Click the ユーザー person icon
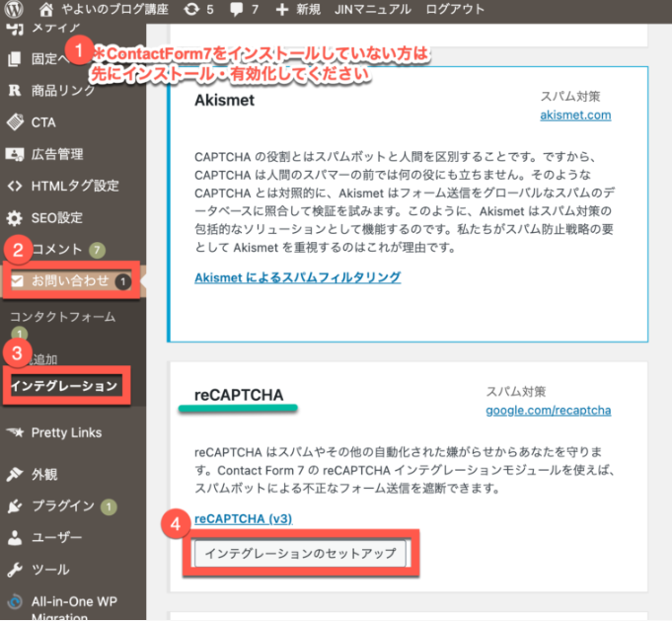Screen dimensions: 672x621 click(x=15, y=538)
